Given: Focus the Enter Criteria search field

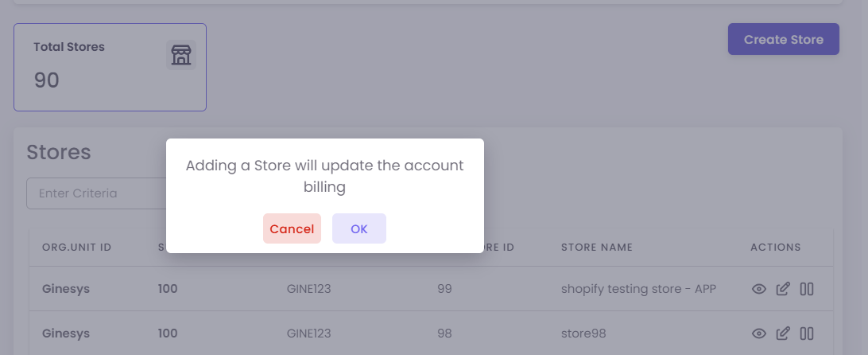Looking at the screenshot, I should pyautogui.click(x=95, y=193).
